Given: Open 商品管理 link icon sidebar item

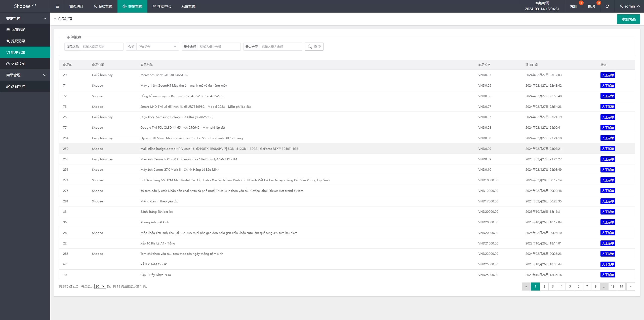Looking at the screenshot, I should [18, 86].
